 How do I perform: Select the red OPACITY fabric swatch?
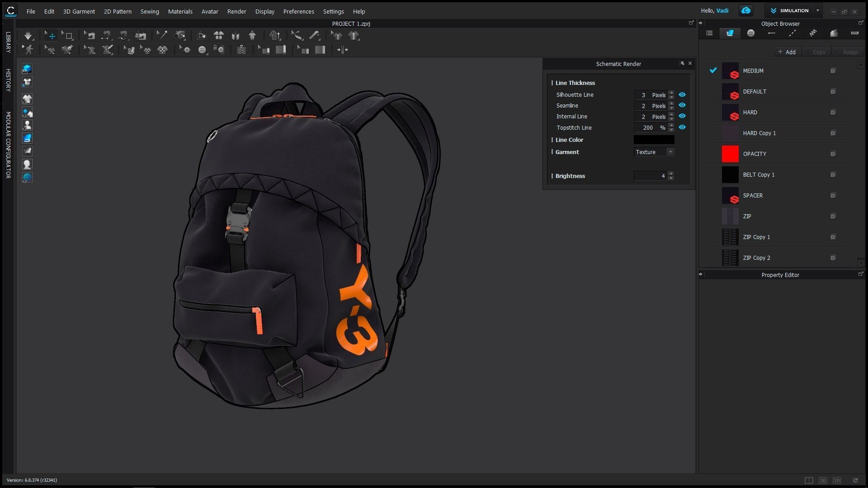click(730, 154)
